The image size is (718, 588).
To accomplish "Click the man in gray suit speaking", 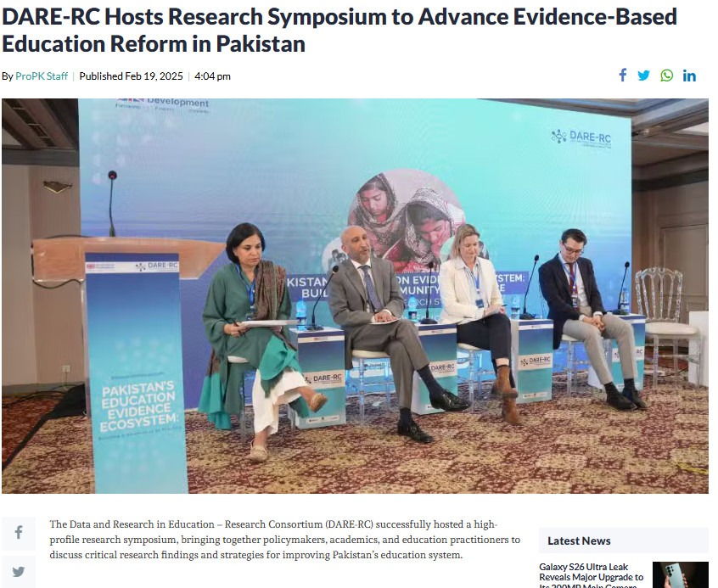I will pyautogui.click(x=373, y=314).
